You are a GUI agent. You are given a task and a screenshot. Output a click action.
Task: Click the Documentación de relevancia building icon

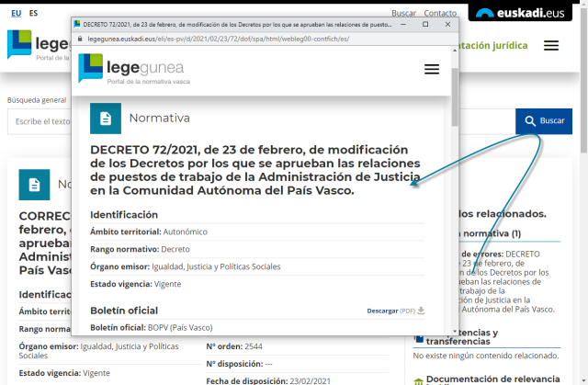419,381
